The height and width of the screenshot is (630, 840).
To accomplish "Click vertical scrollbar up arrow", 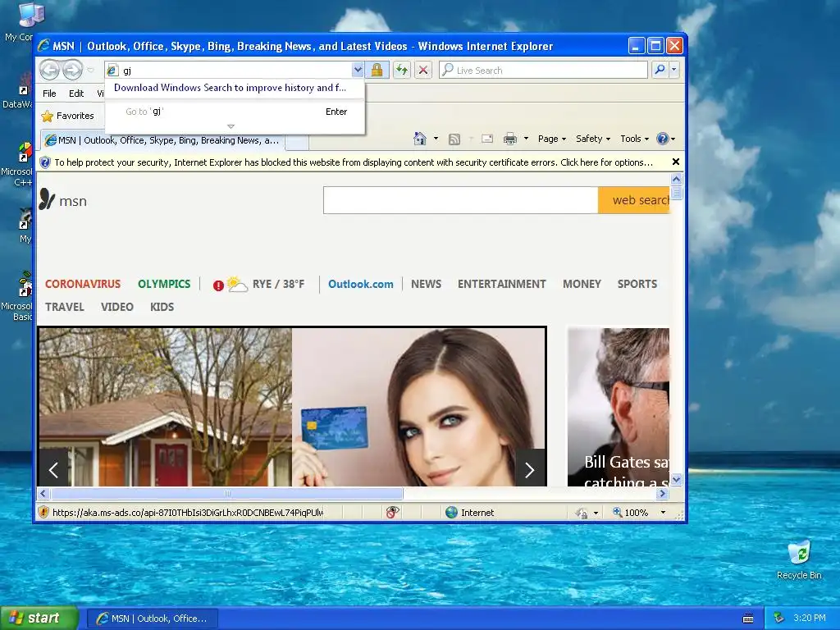I will (x=676, y=179).
